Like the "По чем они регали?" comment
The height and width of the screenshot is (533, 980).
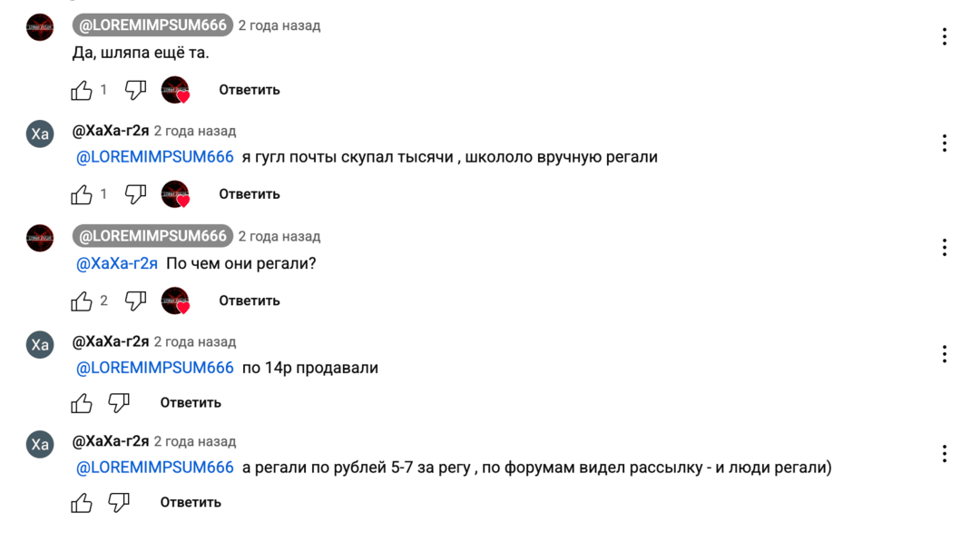pyautogui.click(x=81, y=301)
